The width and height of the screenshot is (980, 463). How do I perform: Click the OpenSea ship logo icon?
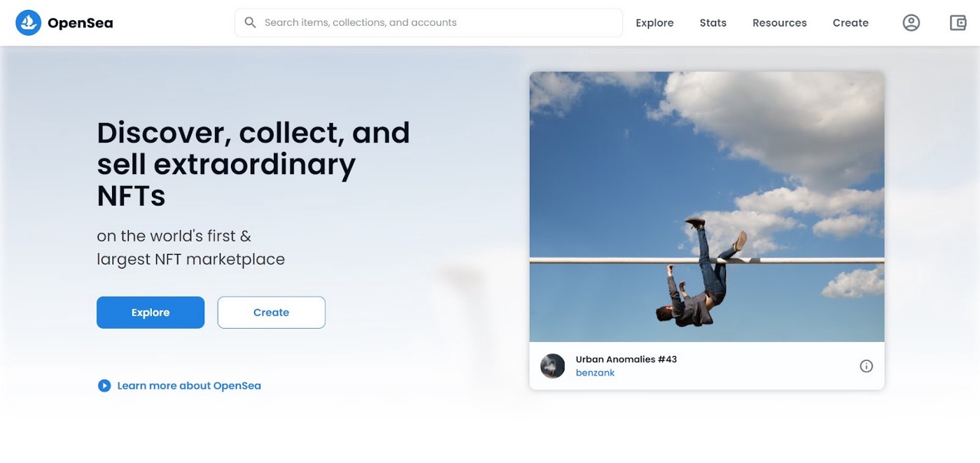click(29, 23)
